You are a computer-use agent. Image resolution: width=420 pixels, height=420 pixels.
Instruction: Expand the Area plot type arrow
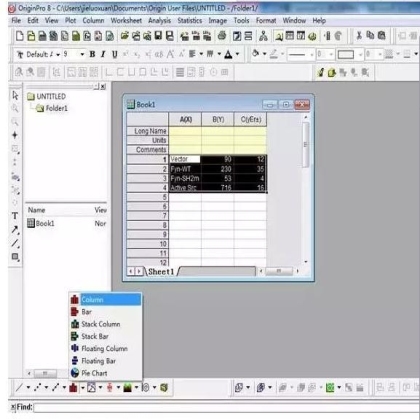[x=136, y=387]
